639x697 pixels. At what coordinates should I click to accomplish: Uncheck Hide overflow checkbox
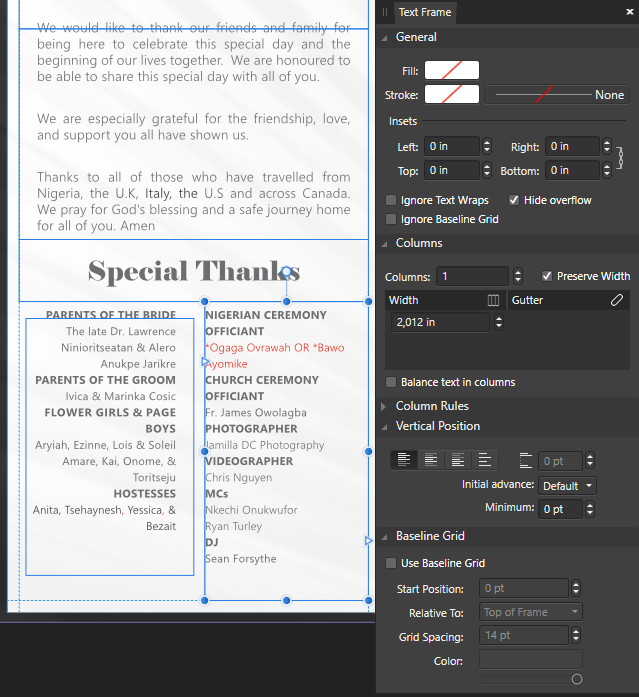coord(514,200)
